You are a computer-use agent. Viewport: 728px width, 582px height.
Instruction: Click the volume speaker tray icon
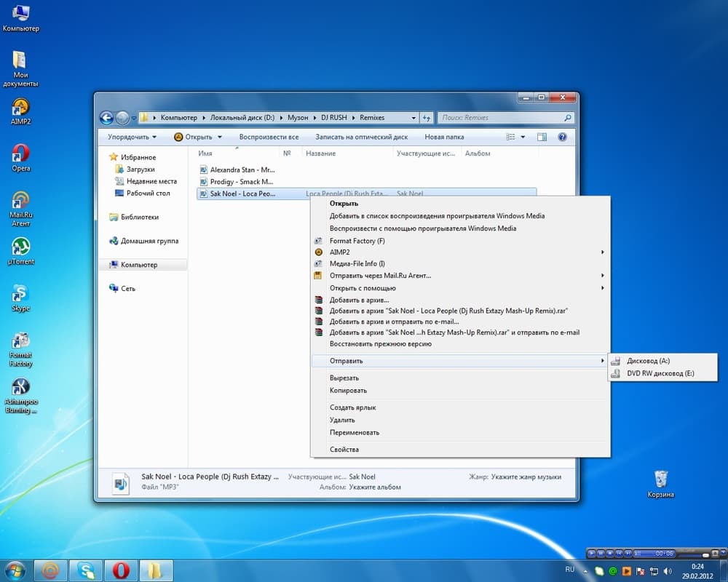(668, 571)
